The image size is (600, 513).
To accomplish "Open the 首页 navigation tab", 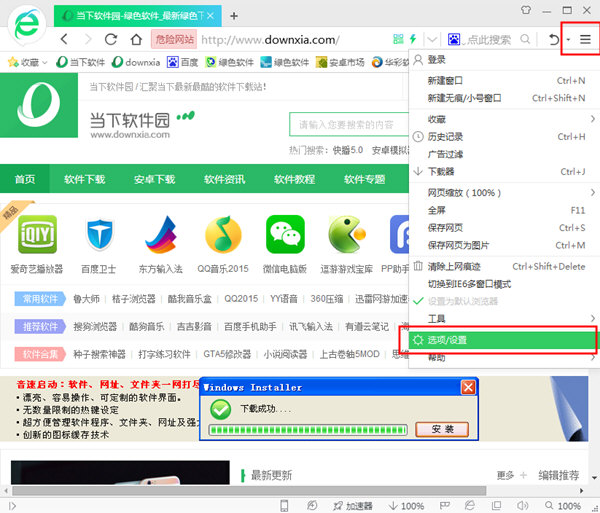I will click(x=25, y=179).
